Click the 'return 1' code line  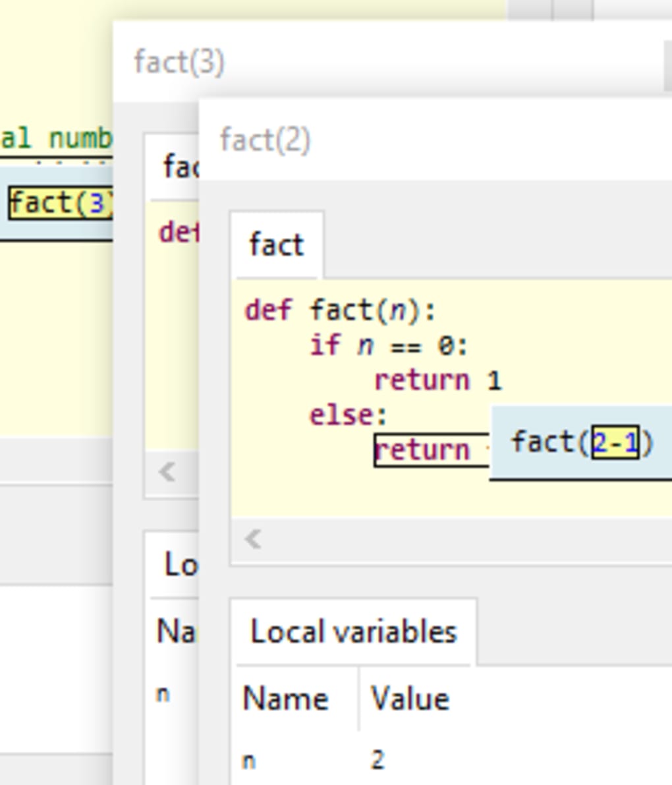coord(438,380)
